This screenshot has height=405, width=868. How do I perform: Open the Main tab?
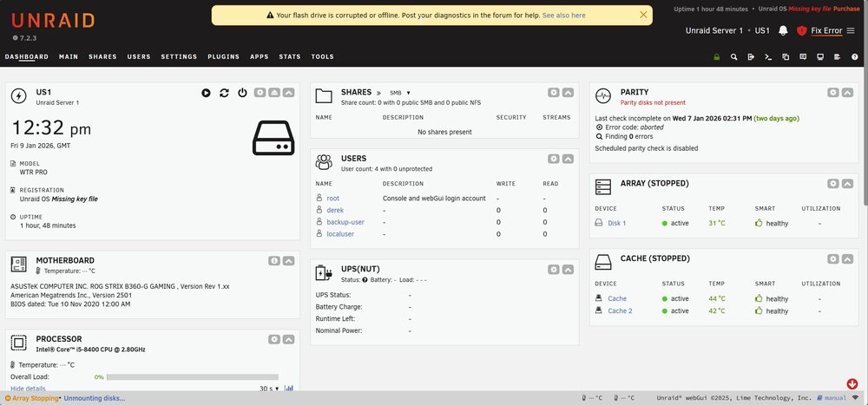69,56
